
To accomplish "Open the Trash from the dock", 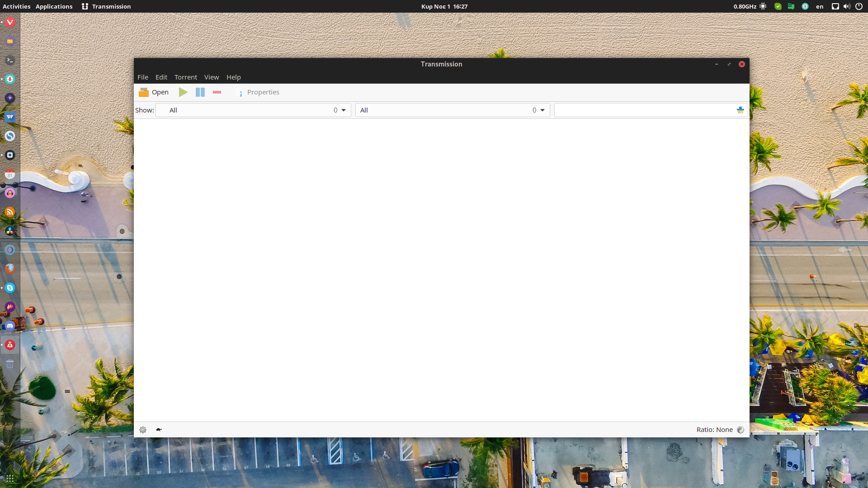I will 10,364.
